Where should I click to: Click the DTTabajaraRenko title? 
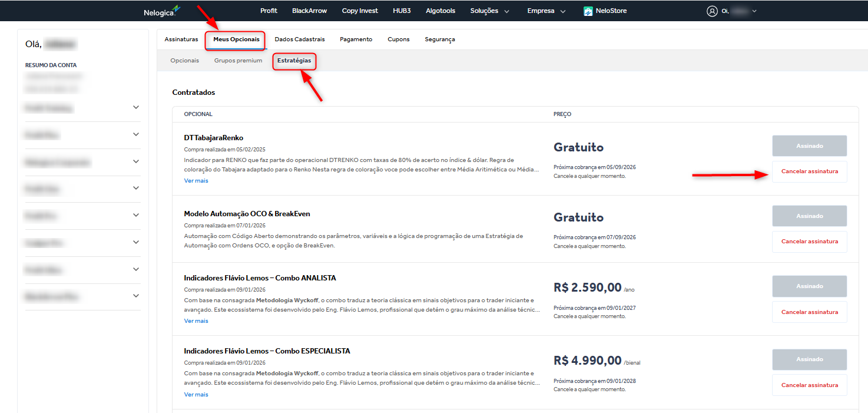pos(213,138)
